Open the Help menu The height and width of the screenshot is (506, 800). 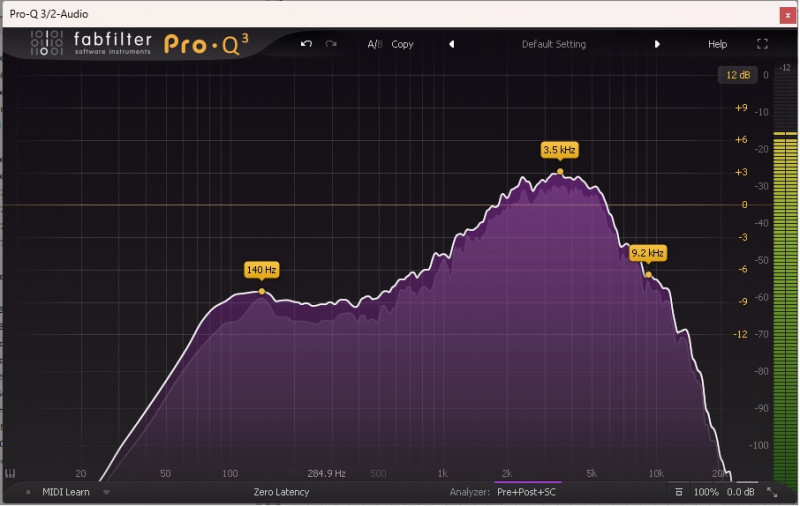(x=717, y=44)
